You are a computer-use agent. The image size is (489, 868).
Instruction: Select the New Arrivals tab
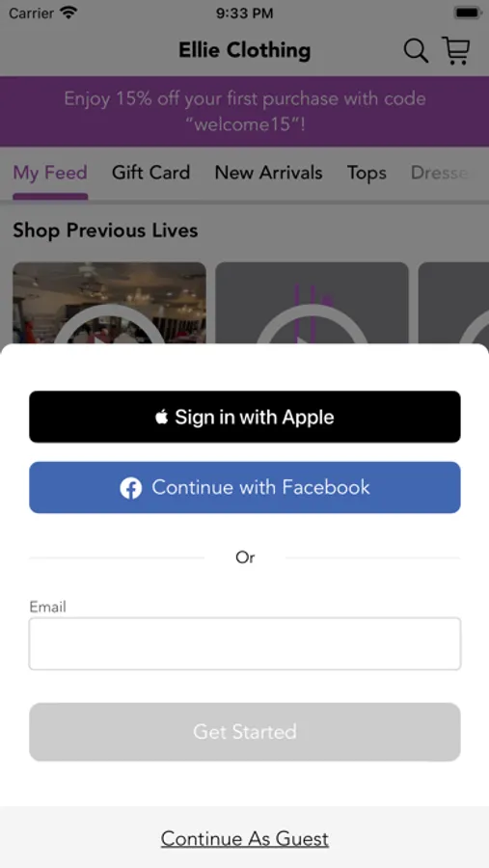[x=268, y=173]
